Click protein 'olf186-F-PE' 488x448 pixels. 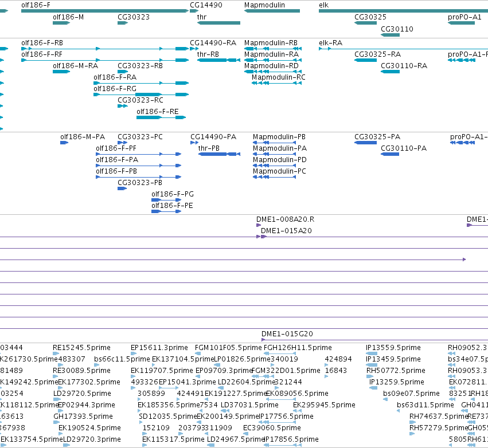tap(172, 206)
